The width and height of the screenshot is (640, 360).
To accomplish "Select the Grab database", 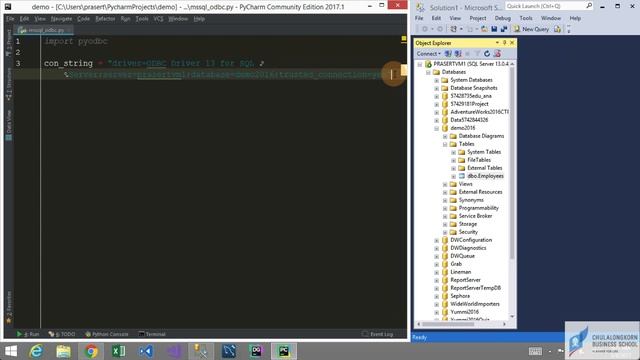I will point(456,264).
